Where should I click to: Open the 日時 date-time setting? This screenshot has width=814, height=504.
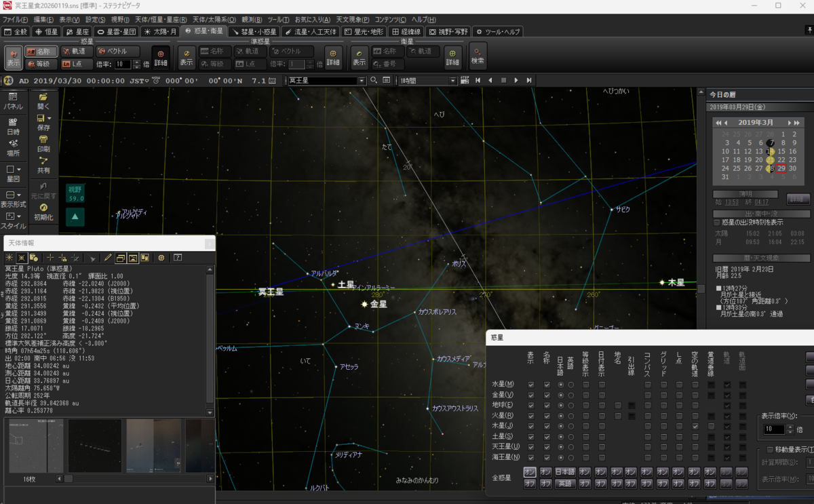pos(13,126)
